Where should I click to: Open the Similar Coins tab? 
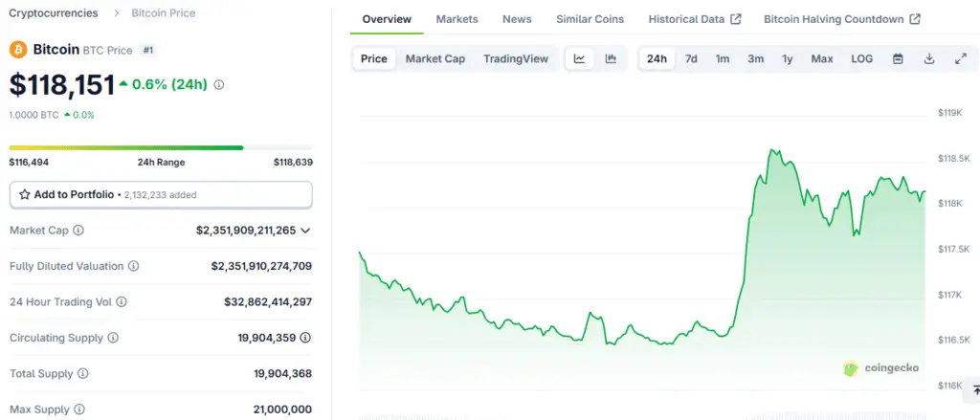(590, 19)
